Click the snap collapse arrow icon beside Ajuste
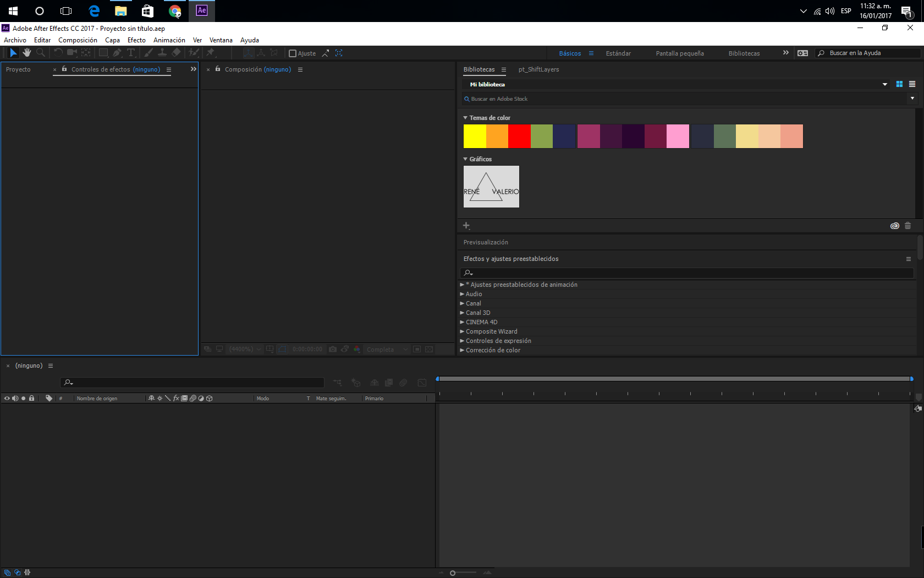This screenshot has width=924, height=578. (x=326, y=53)
